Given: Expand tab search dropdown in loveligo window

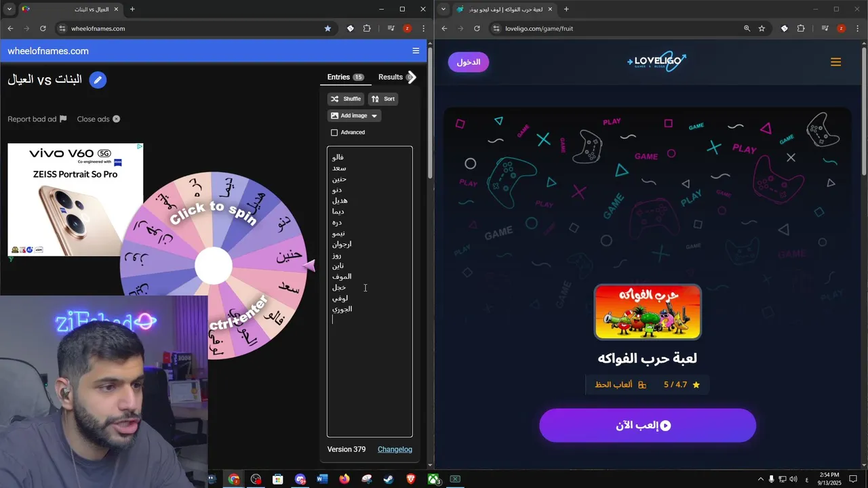Looking at the screenshot, I should [443, 9].
